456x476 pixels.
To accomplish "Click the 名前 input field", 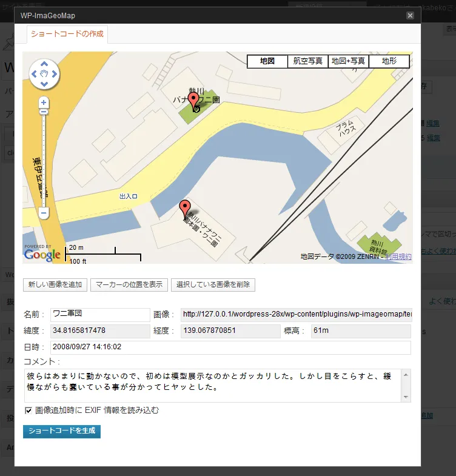I will (x=100, y=315).
